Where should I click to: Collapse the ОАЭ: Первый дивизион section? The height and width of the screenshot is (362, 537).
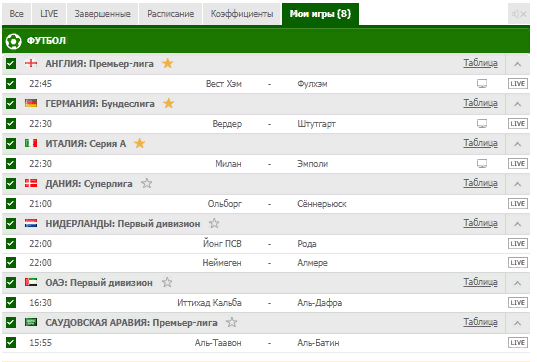coord(517,283)
